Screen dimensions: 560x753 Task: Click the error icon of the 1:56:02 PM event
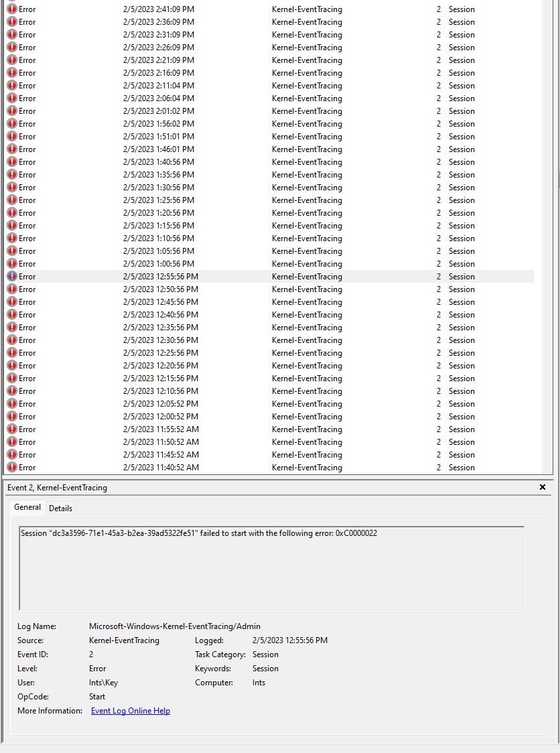[x=12, y=123]
